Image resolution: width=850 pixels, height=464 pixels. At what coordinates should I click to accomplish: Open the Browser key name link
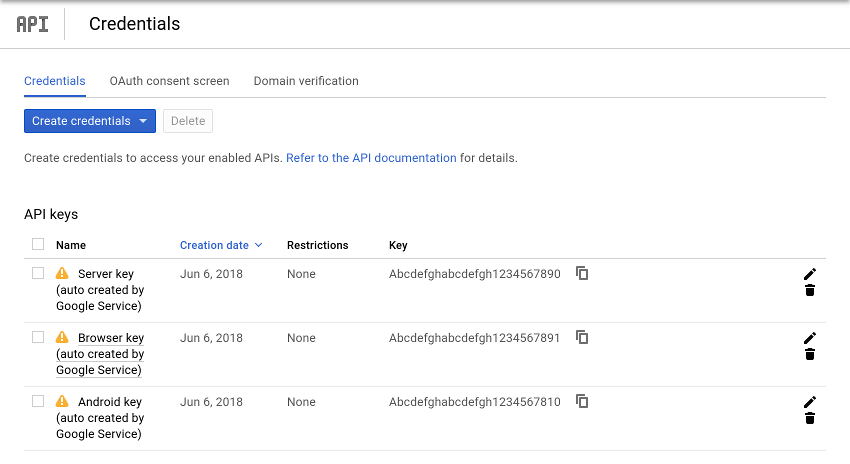[111, 338]
